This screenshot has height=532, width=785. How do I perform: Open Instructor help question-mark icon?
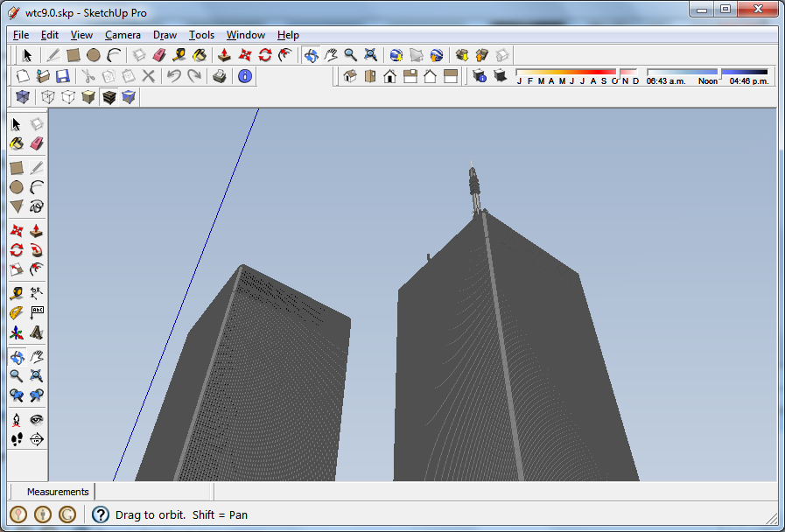click(101, 514)
